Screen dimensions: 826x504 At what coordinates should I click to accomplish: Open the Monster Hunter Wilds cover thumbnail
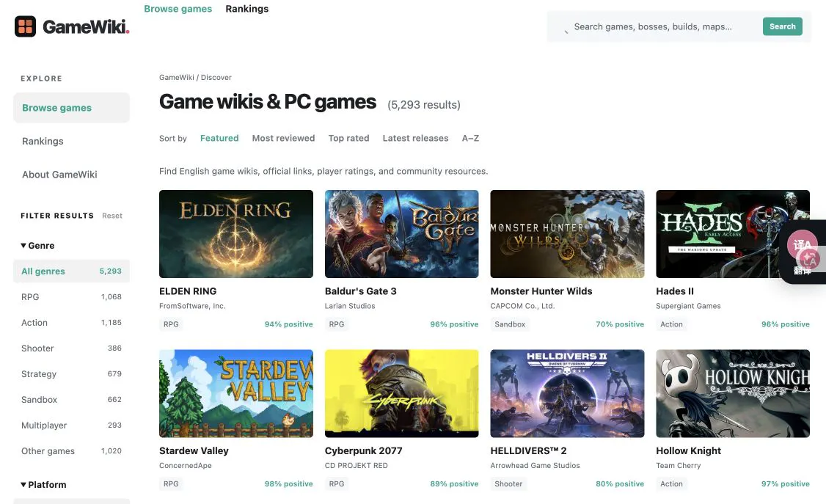[x=567, y=234]
